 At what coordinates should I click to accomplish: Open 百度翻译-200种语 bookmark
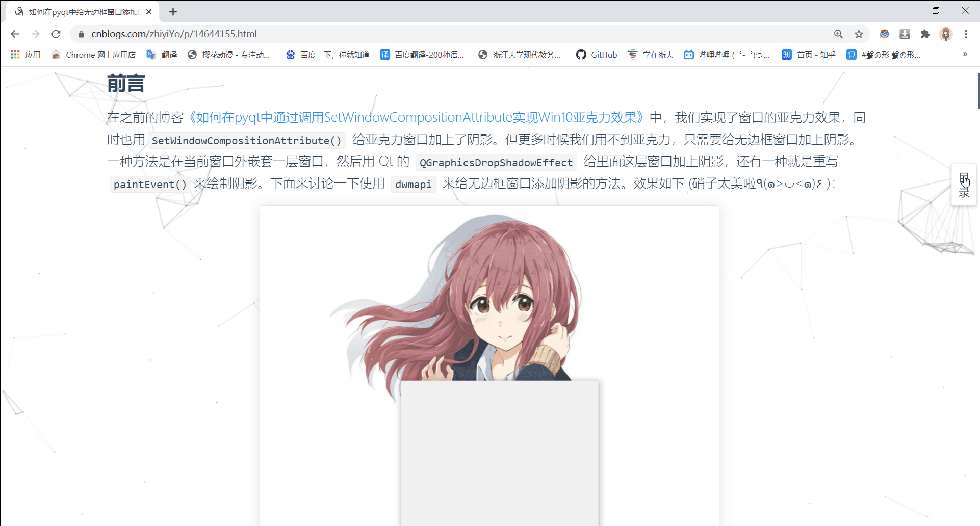[x=422, y=55]
